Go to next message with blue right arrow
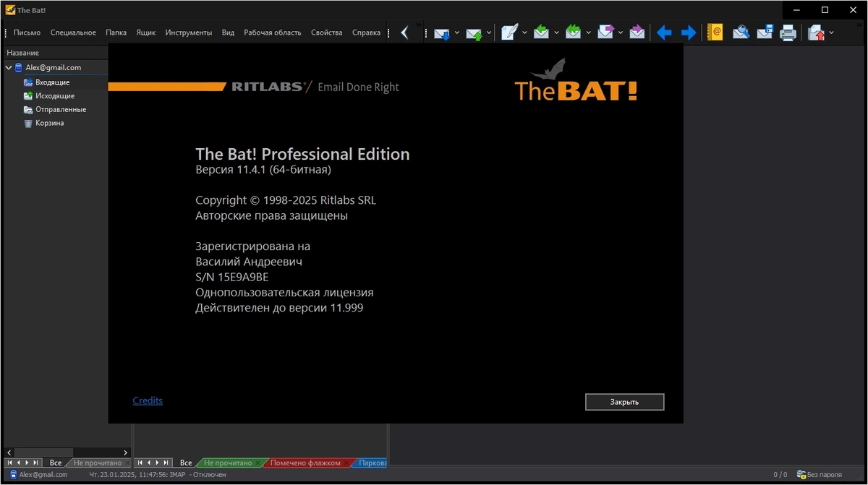The width and height of the screenshot is (868, 485). [689, 33]
